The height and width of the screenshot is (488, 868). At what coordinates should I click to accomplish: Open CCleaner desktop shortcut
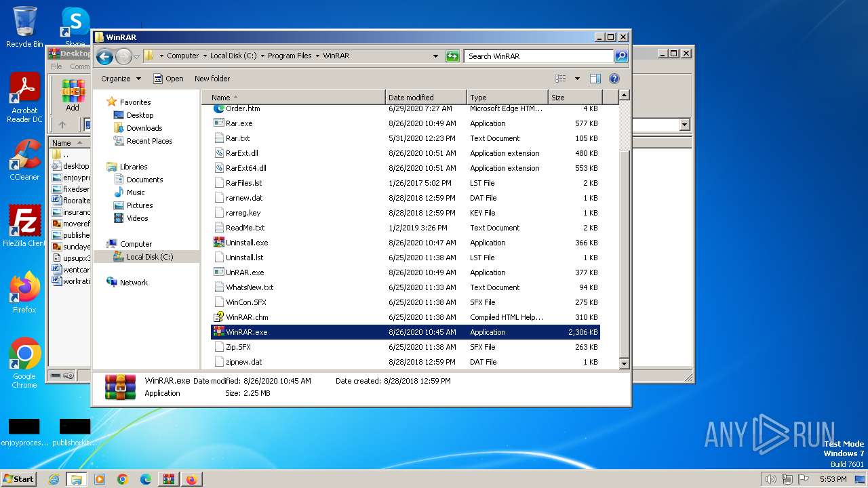pos(24,160)
